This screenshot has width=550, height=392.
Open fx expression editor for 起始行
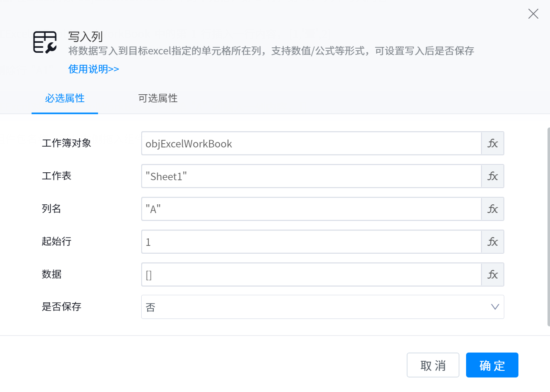click(x=493, y=242)
